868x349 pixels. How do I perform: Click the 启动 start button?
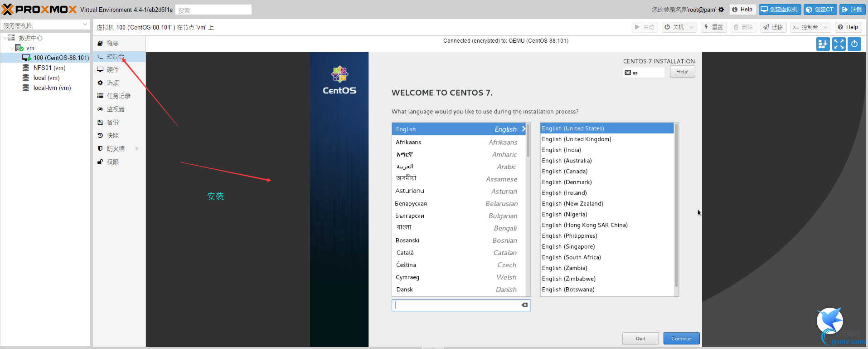pyautogui.click(x=645, y=27)
